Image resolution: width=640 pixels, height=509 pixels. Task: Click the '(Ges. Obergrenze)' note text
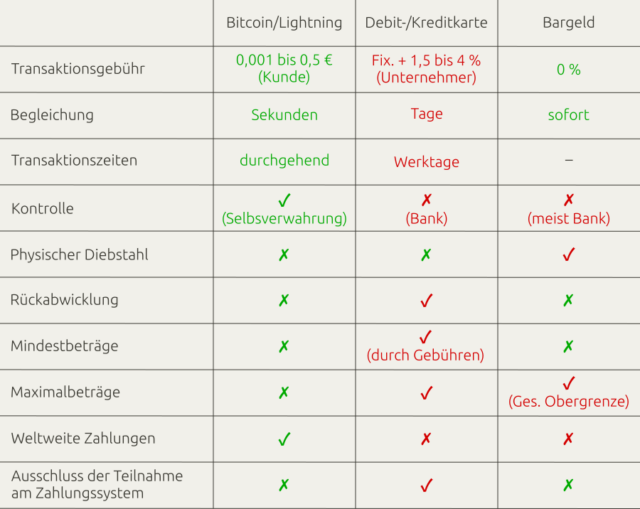pos(569,402)
